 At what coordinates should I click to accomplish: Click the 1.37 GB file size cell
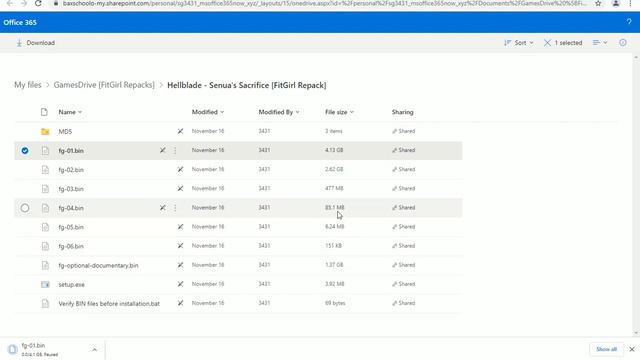pos(334,265)
